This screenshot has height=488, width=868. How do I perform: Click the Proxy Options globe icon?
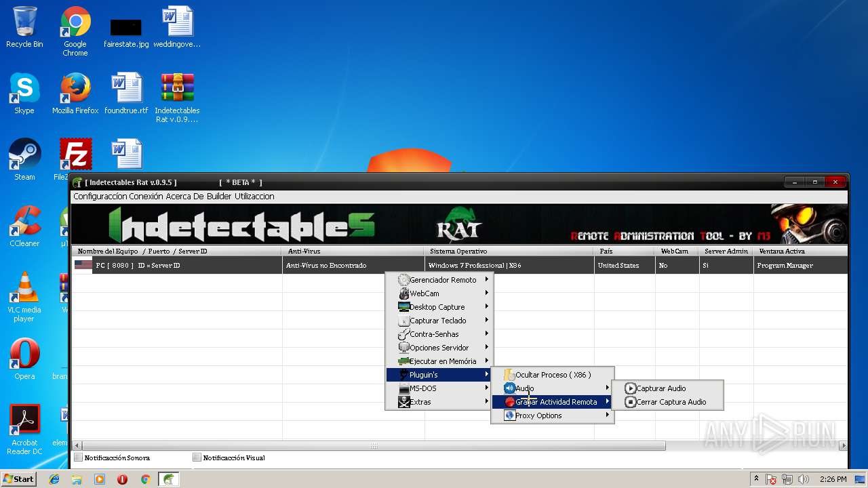coord(509,415)
